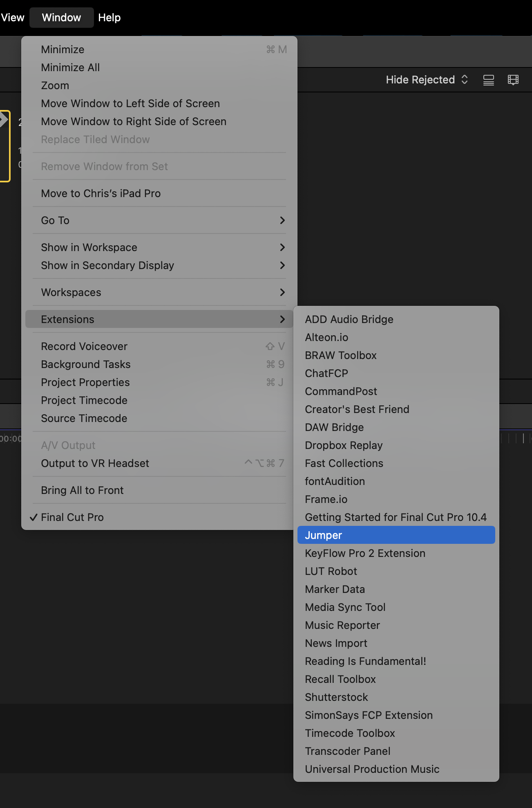Click the filmstrip clip appearance icon
This screenshot has height=808, width=532.
click(x=513, y=80)
